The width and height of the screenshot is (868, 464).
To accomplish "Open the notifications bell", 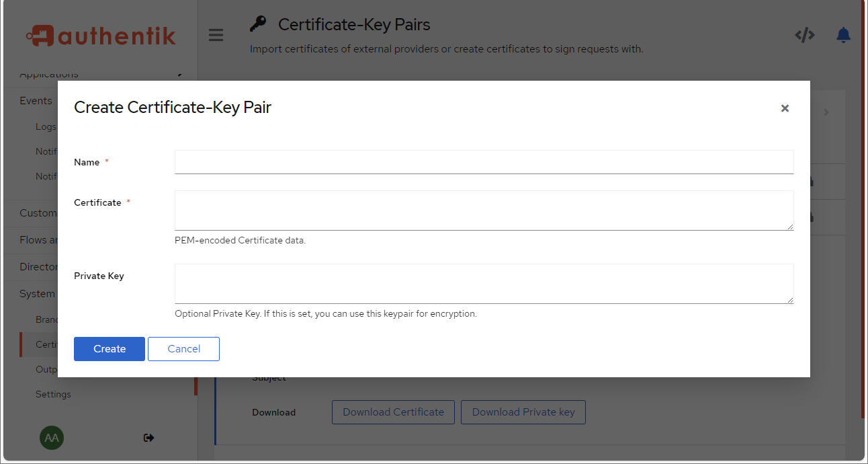I will click(x=843, y=35).
